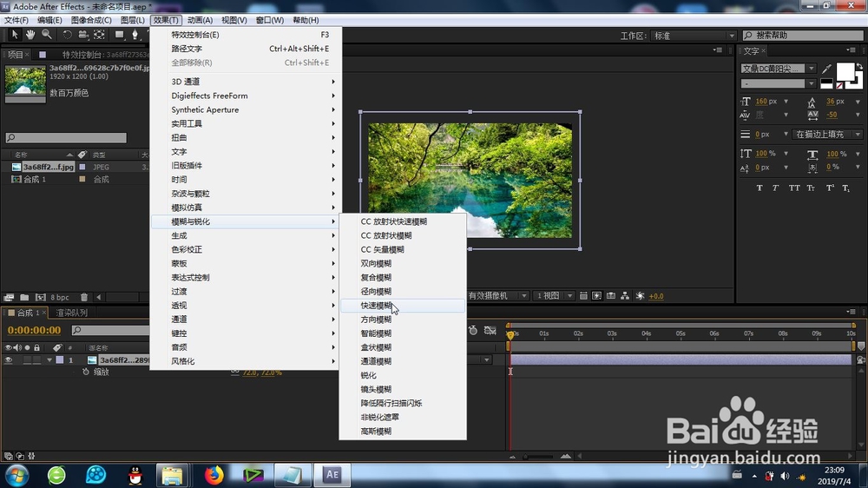Select 合成 1 in the project list
The width and height of the screenshot is (868, 488).
coord(35,179)
